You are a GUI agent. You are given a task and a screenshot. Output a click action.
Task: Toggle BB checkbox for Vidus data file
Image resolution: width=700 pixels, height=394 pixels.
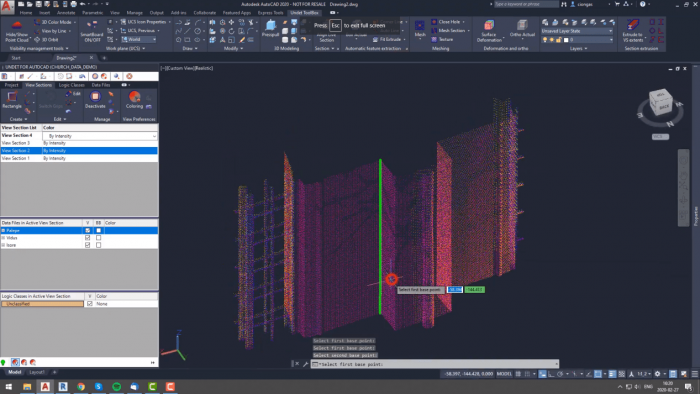[99, 238]
